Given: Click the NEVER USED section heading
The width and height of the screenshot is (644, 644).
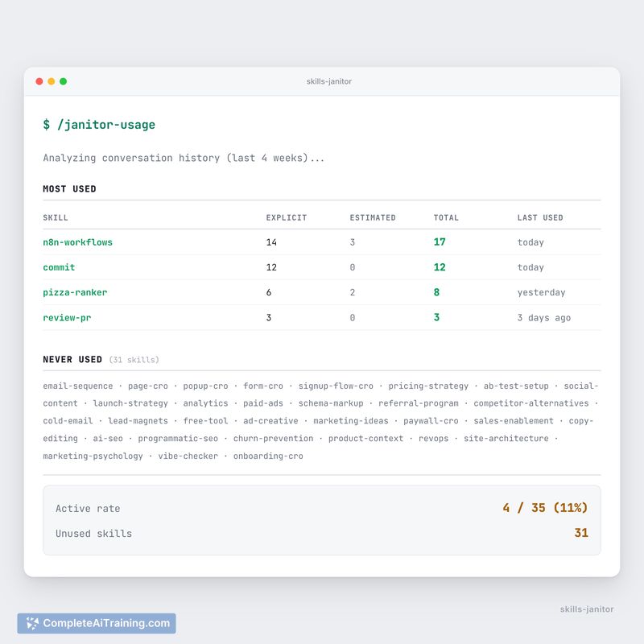Looking at the screenshot, I should click(72, 359).
